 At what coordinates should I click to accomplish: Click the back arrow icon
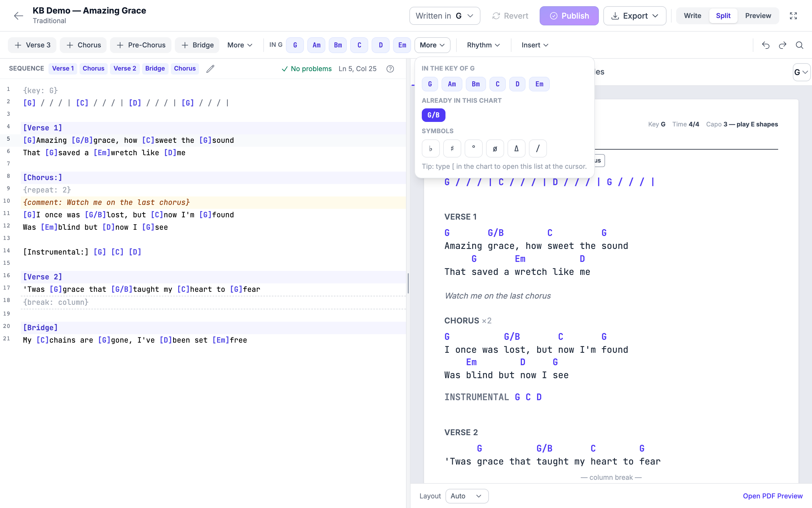tap(18, 16)
